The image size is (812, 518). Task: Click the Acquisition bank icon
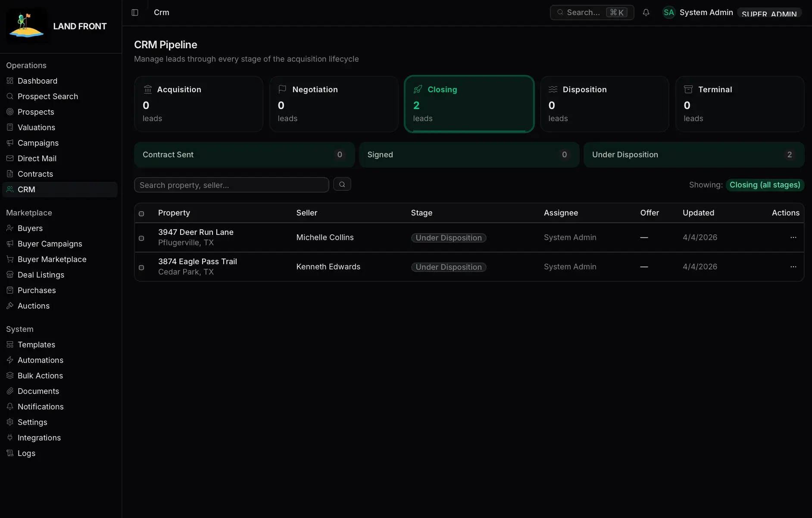[148, 89]
